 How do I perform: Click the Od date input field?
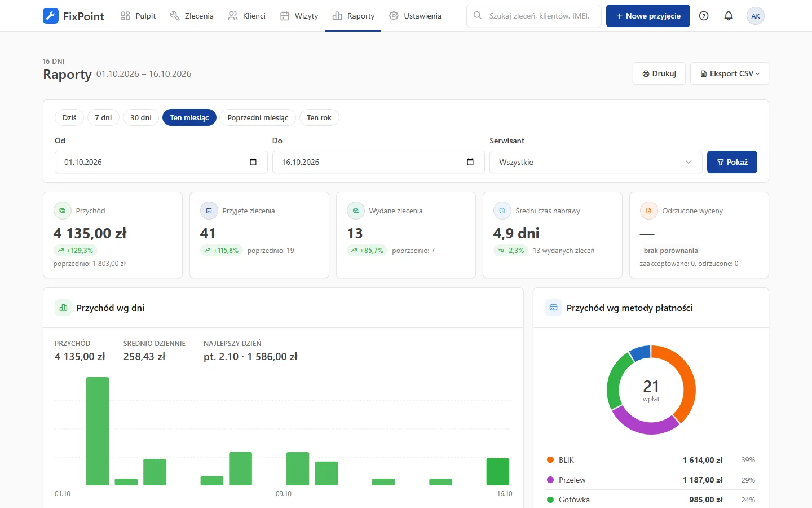[x=161, y=162]
